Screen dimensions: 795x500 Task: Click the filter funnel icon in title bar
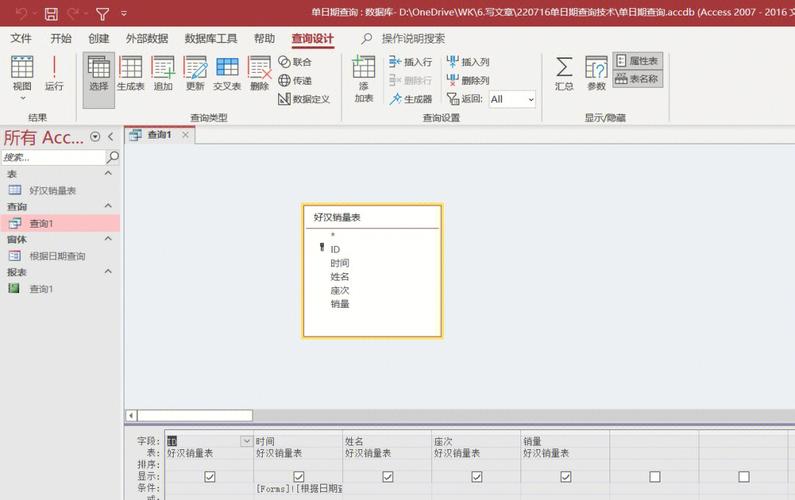102,14
